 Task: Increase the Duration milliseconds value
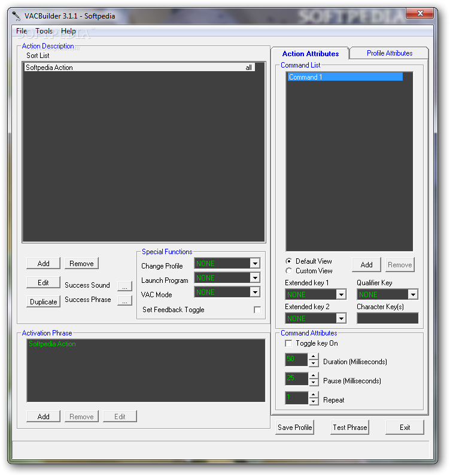tap(314, 356)
